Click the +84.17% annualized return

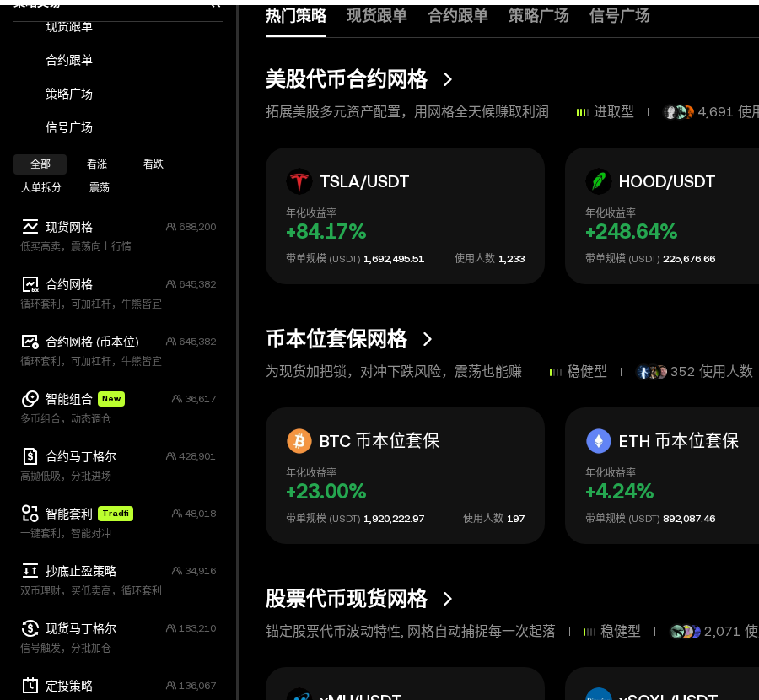click(x=326, y=232)
